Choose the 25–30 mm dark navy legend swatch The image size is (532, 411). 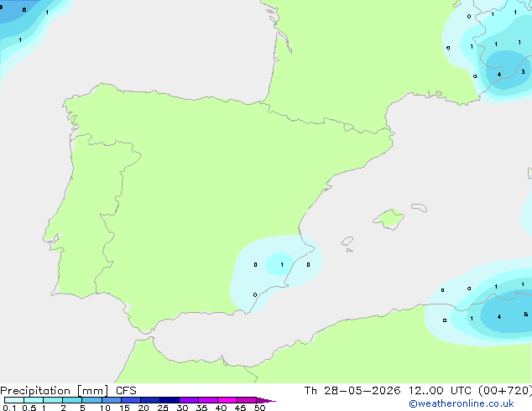pos(169,400)
